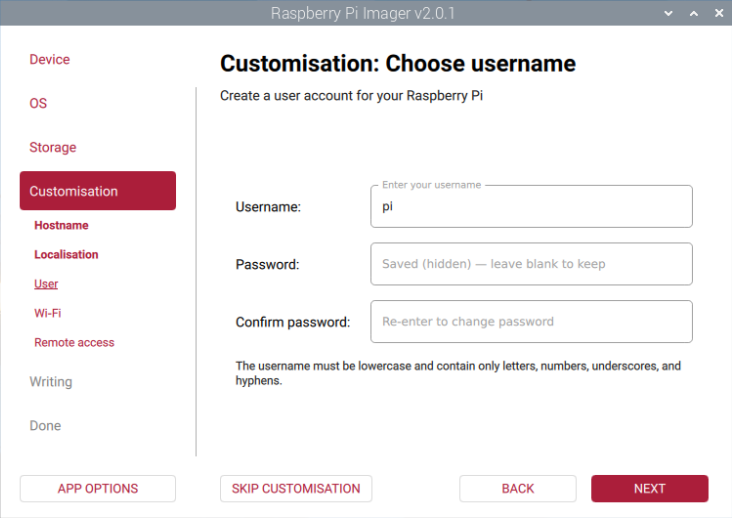732x518 pixels.
Task: Click into the Password input field
Action: pos(531,264)
